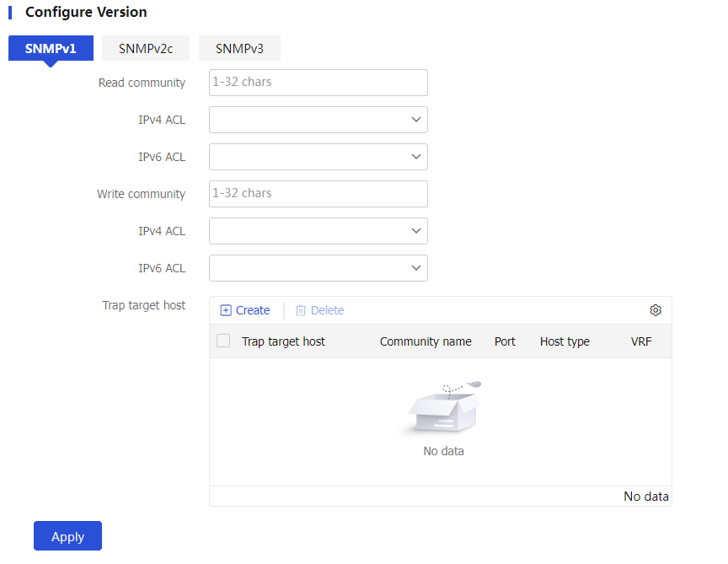Click the Delete link text
Viewport: 728px width, 564px height.
point(327,310)
